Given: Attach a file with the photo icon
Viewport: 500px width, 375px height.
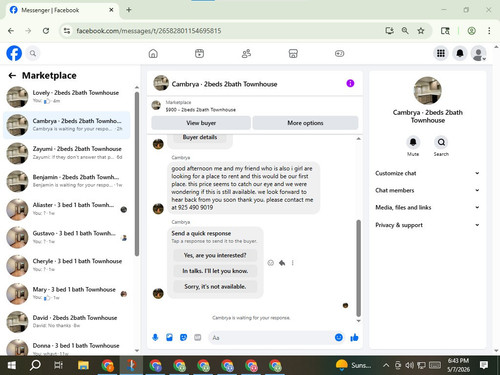Looking at the screenshot, I should (169, 337).
